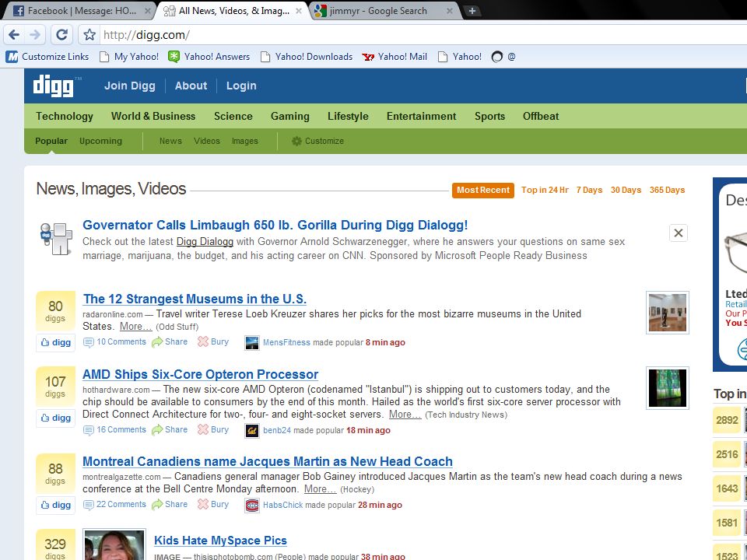Select the Popular stories tab

pos(51,141)
